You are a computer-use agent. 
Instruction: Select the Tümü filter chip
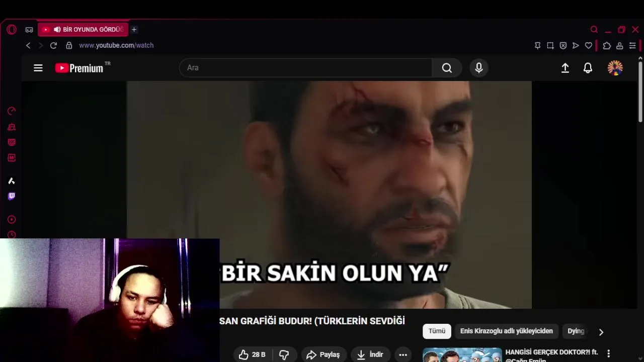point(437,331)
